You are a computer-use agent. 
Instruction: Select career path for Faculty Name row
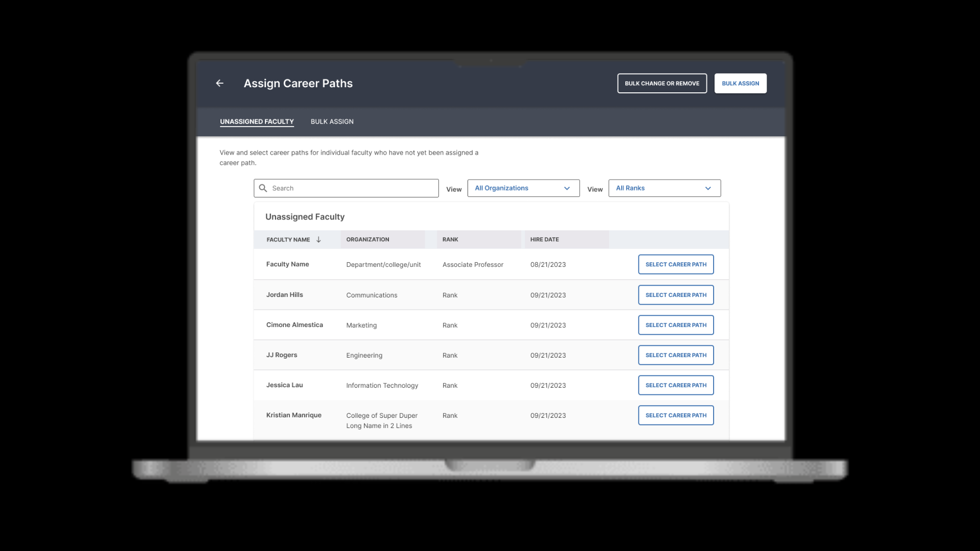(676, 264)
